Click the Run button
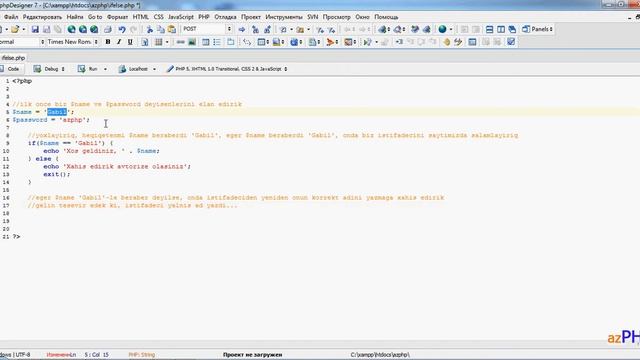 click(x=89, y=69)
